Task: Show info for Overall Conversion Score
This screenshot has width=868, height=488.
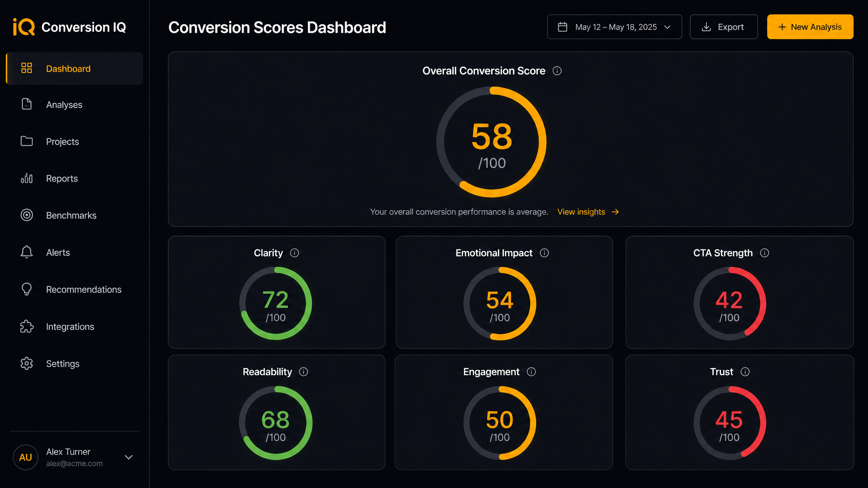Action: [x=557, y=71]
